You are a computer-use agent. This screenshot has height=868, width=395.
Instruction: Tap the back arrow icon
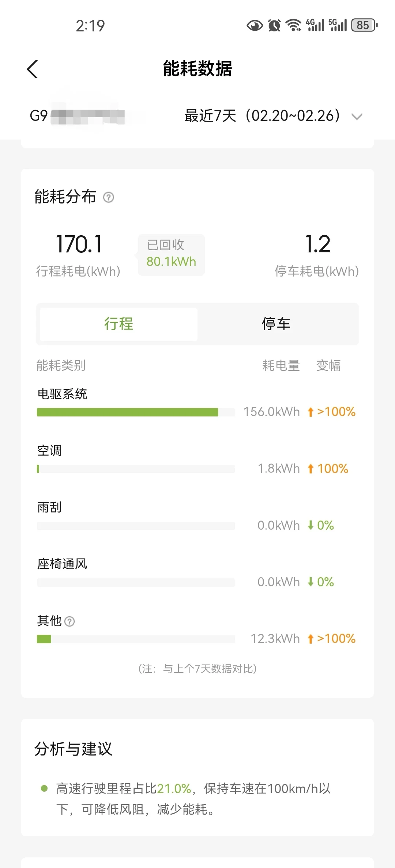click(x=33, y=69)
